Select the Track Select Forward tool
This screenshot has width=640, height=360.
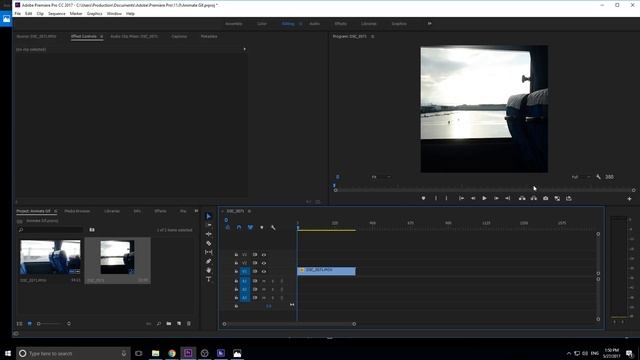click(x=209, y=225)
